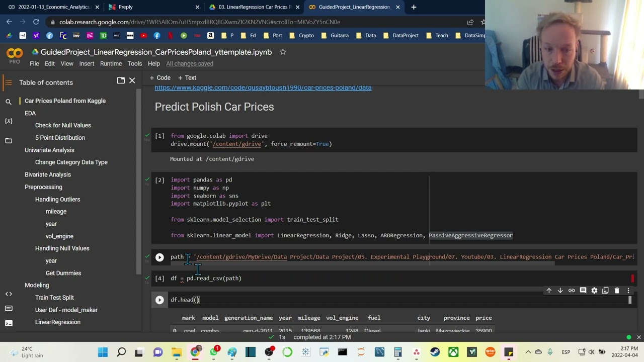The image size is (644, 362).
Task: Open Find and replace search icon
Action: click(x=9, y=102)
